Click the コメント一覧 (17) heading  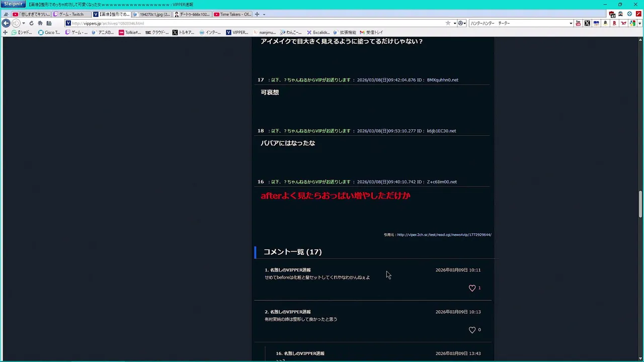click(x=292, y=252)
